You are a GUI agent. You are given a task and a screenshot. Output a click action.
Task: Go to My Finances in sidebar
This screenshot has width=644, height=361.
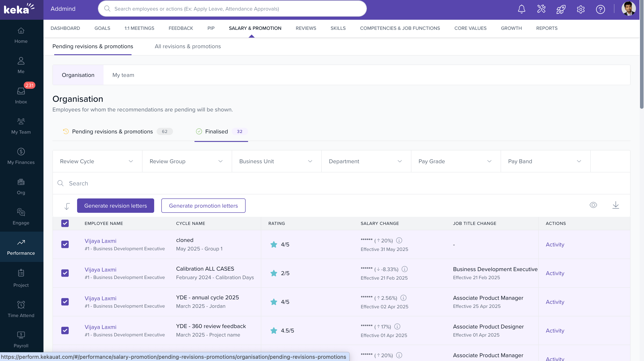point(21,156)
